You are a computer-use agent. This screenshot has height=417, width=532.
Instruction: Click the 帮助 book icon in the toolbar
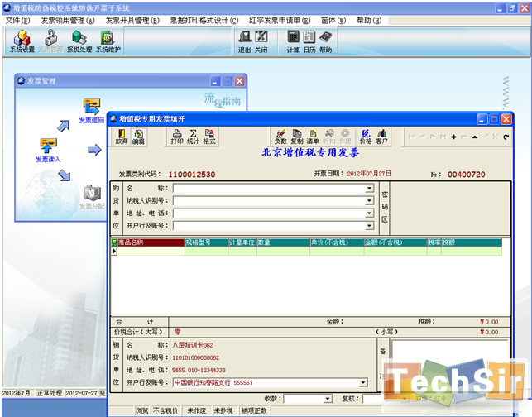point(325,42)
